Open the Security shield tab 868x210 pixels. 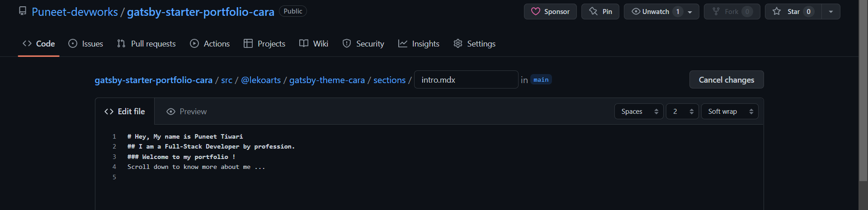pyautogui.click(x=363, y=43)
